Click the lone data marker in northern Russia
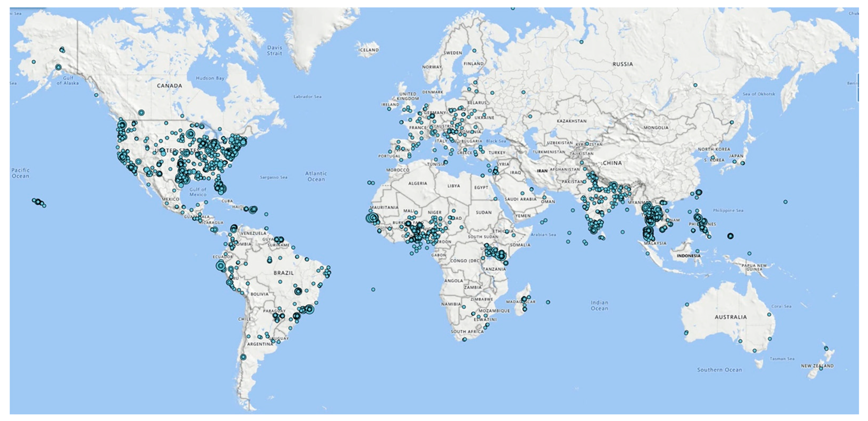The height and width of the screenshot is (421, 868). pos(581,42)
